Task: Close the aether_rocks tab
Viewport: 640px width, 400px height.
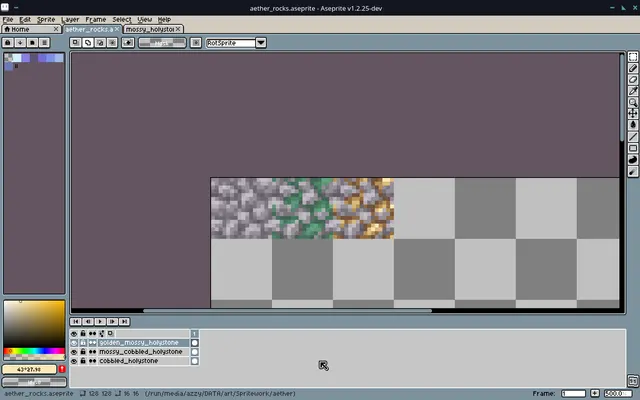Action: (x=117, y=29)
